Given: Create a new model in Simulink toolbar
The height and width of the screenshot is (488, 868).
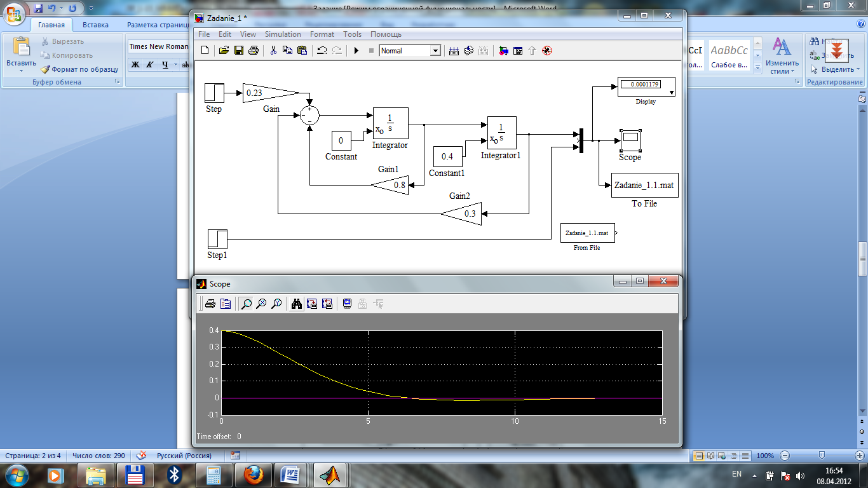Looking at the screenshot, I should pos(205,51).
